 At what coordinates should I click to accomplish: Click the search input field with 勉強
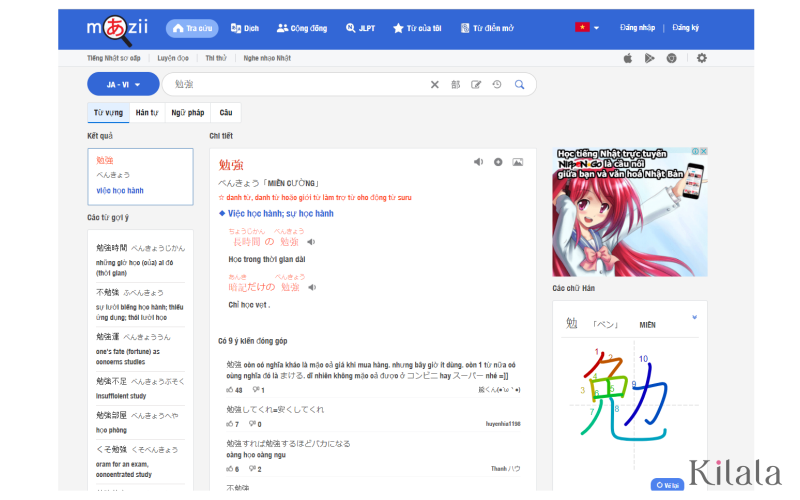300,85
